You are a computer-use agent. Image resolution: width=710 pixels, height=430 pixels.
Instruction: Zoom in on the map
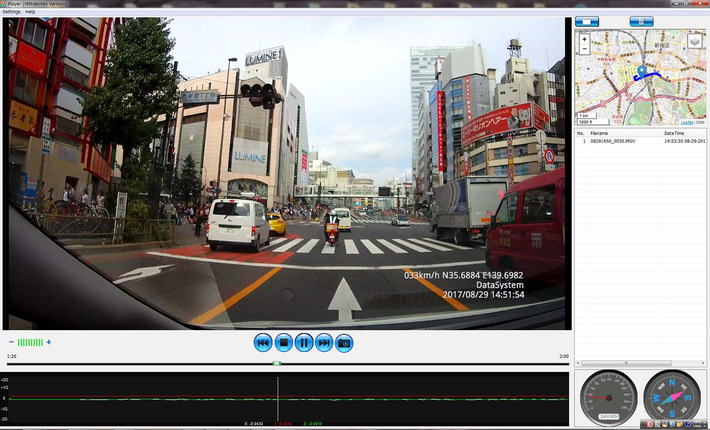[584, 39]
